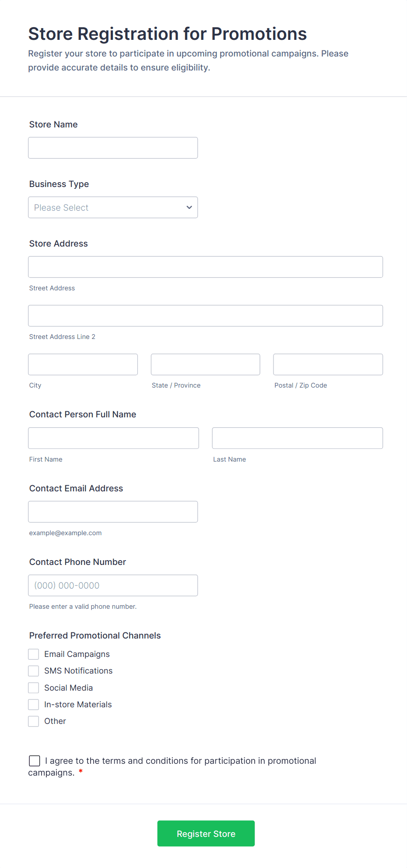
Task: Select the City input box
Action: click(x=83, y=364)
